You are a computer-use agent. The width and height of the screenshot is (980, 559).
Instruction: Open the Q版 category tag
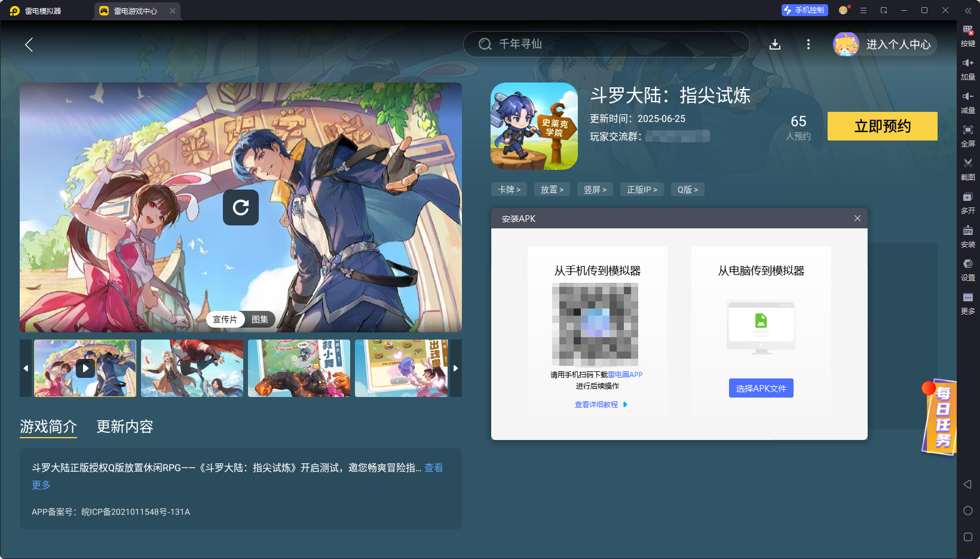pyautogui.click(x=688, y=190)
